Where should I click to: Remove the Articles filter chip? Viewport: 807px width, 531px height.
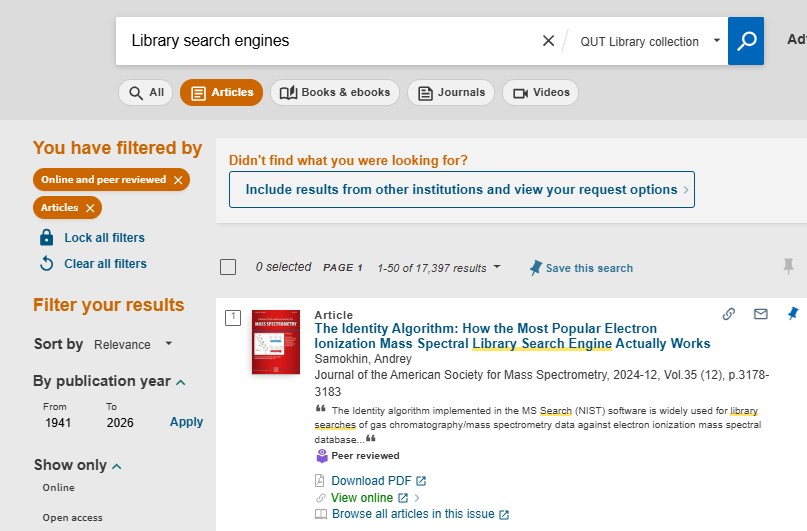coord(90,208)
